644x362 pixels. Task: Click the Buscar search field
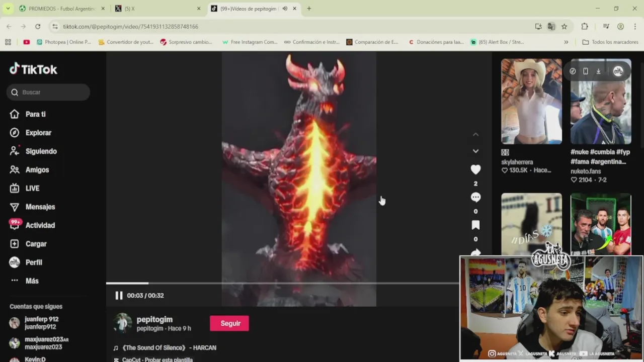point(48,92)
